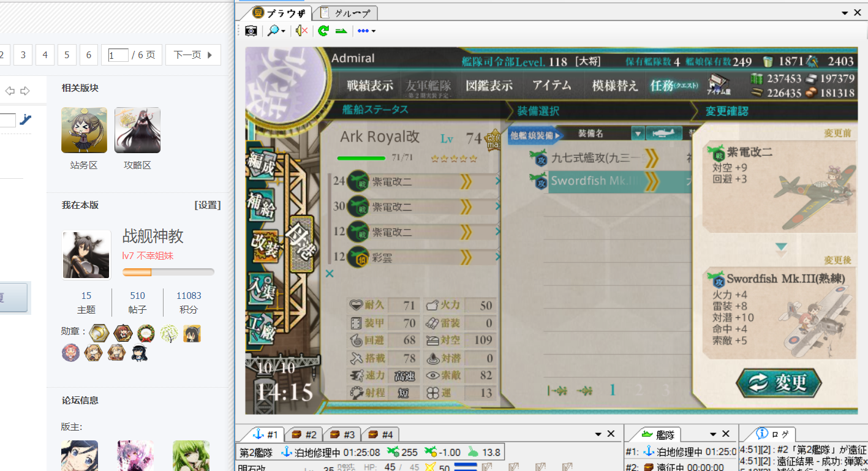Screen dimensions: 868x471
Task: Confirm with the 変更 button
Action: click(779, 383)
